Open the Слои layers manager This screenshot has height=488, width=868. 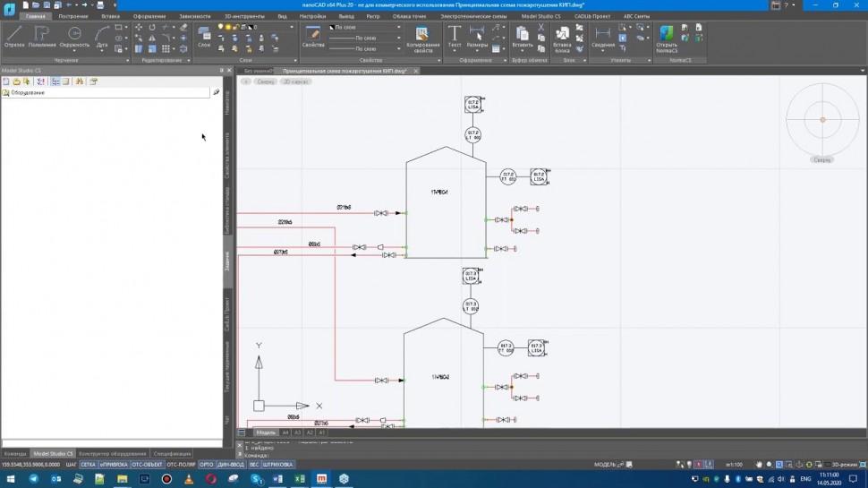point(204,36)
